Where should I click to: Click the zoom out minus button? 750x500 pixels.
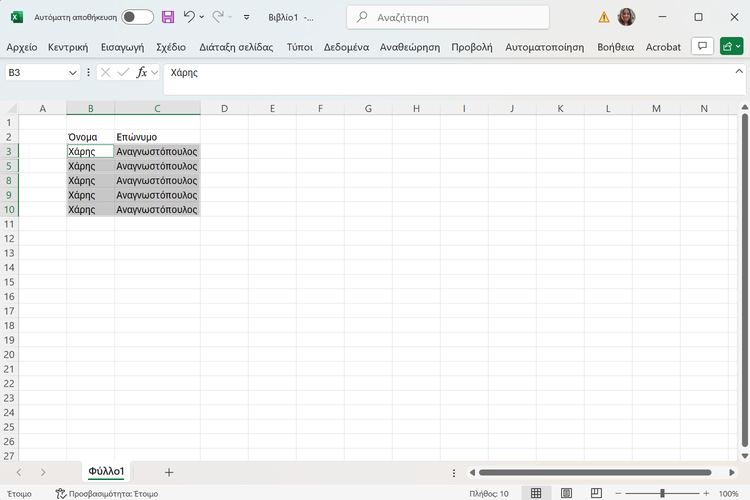click(x=618, y=493)
